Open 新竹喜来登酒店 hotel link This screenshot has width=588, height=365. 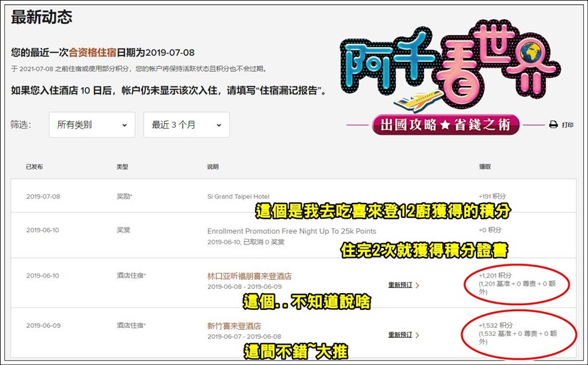click(234, 326)
